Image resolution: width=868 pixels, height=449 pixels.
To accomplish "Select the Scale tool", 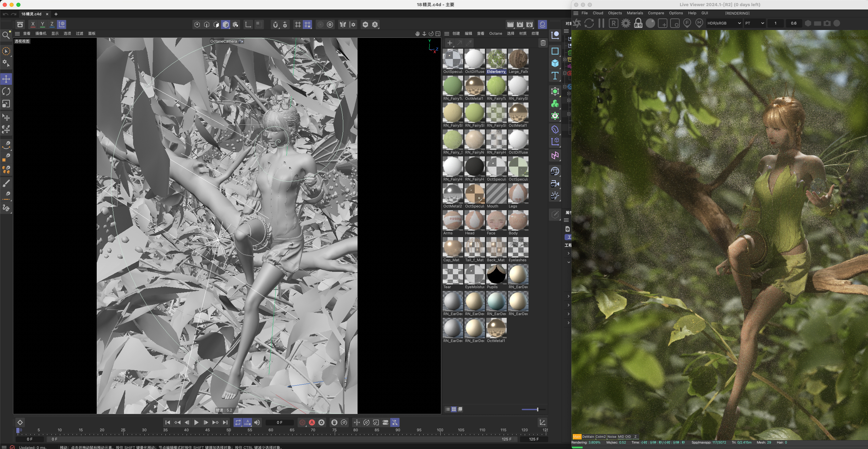I will 6,104.
